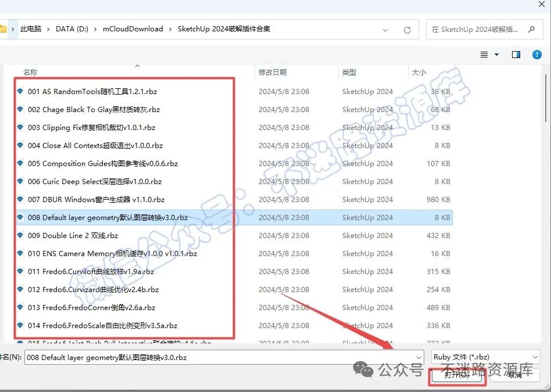Click the file name input field
The height and width of the screenshot is (392, 551).
pos(224,358)
